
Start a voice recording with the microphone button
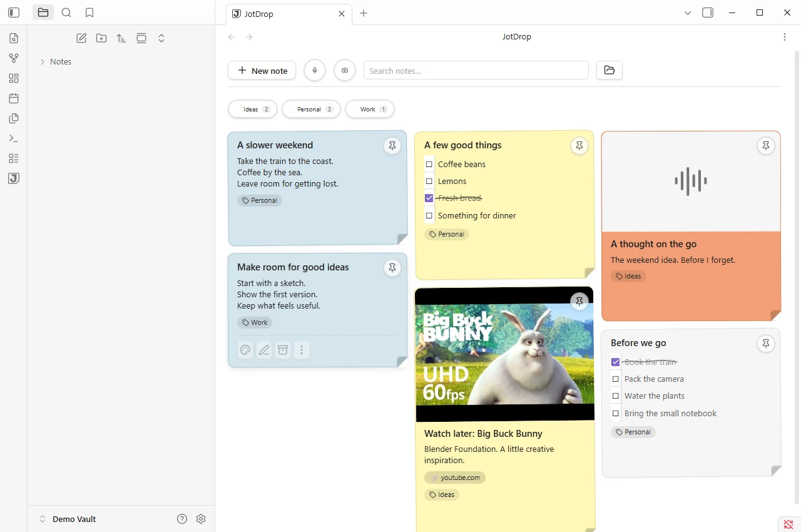(x=315, y=70)
